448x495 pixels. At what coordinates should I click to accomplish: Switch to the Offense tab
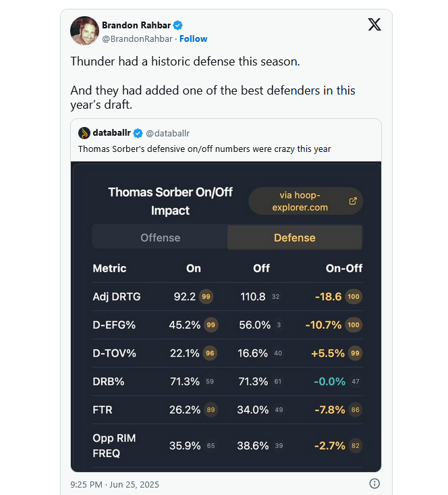(160, 238)
